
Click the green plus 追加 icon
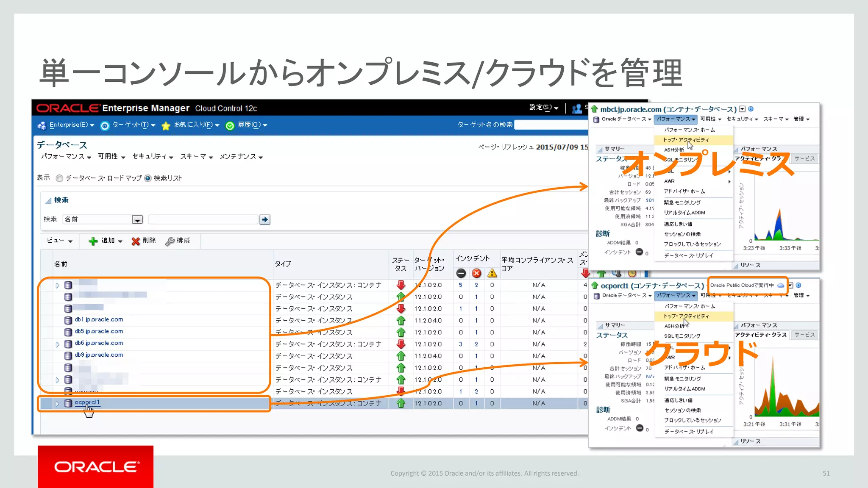(93, 241)
